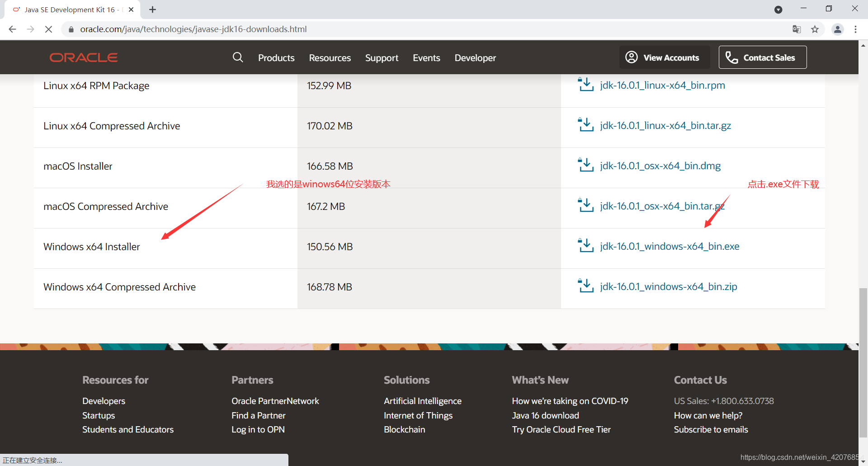Close the Java SE Development Kit tab
868x466 pixels.
tap(131, 10)
